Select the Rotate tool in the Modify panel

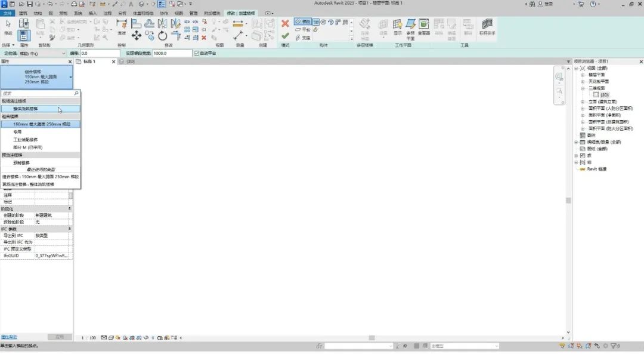click(163, 36)
